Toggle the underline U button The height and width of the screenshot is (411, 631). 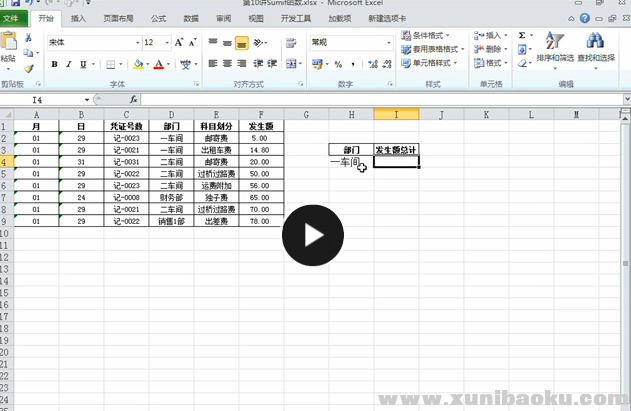(84, 64)
